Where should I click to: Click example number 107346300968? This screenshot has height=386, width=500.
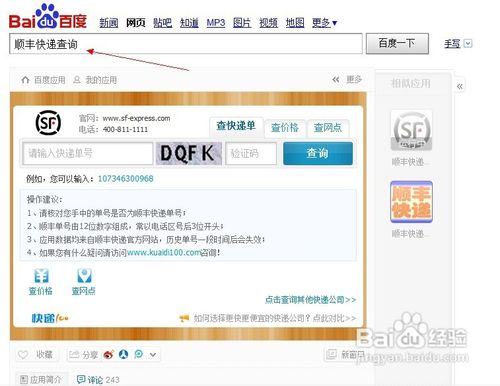click(x=126, y=179)
